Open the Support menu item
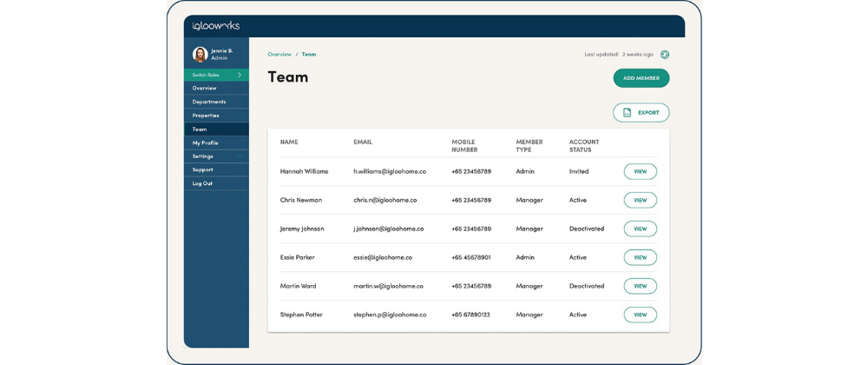Screen dimensions: 868x365 tap(203, 169)
